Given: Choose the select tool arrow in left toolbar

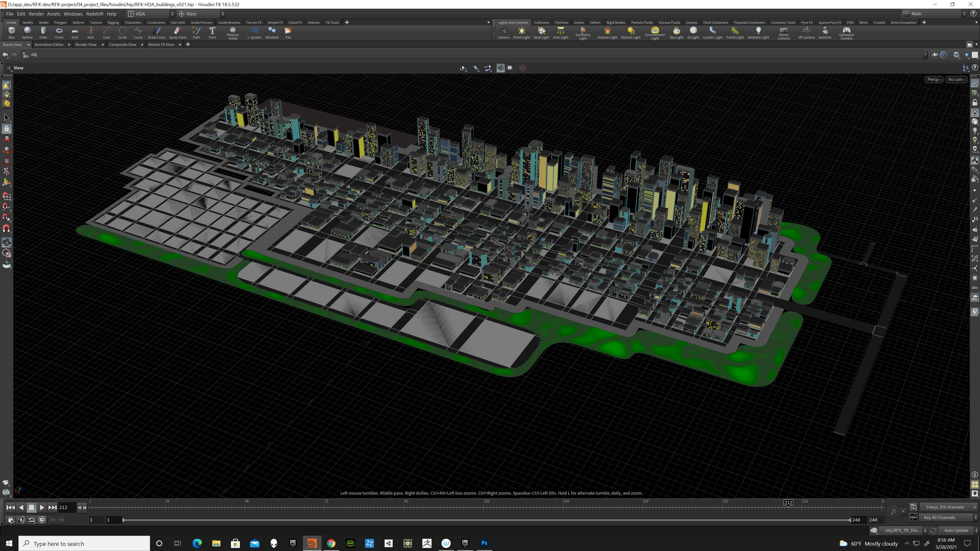Looking at the screenshot, I should 6,118.
